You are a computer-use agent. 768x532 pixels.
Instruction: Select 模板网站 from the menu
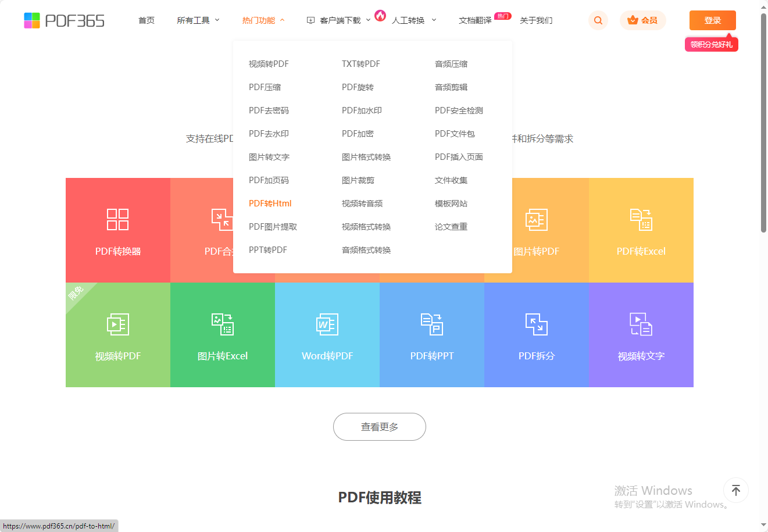point(451,203)
